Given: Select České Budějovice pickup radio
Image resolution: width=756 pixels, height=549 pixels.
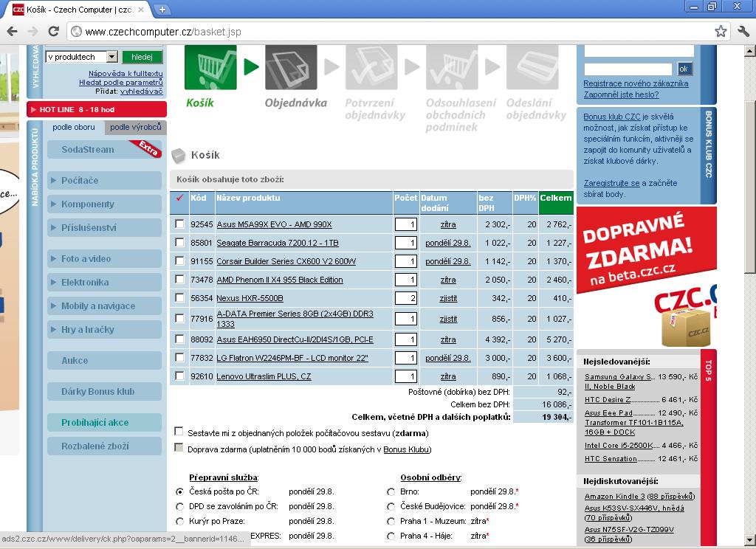Looking at the screenshot, I should click(x=391, y=507).
